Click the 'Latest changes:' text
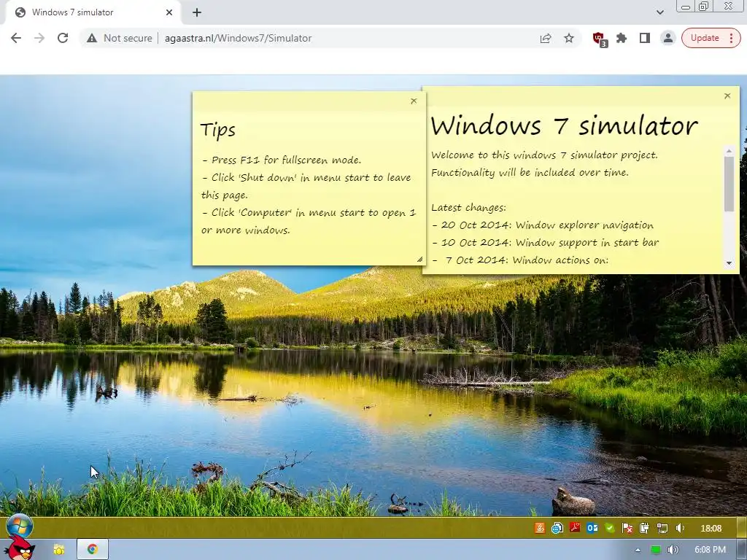Screen dimensions: 747x560 (469, 208)
